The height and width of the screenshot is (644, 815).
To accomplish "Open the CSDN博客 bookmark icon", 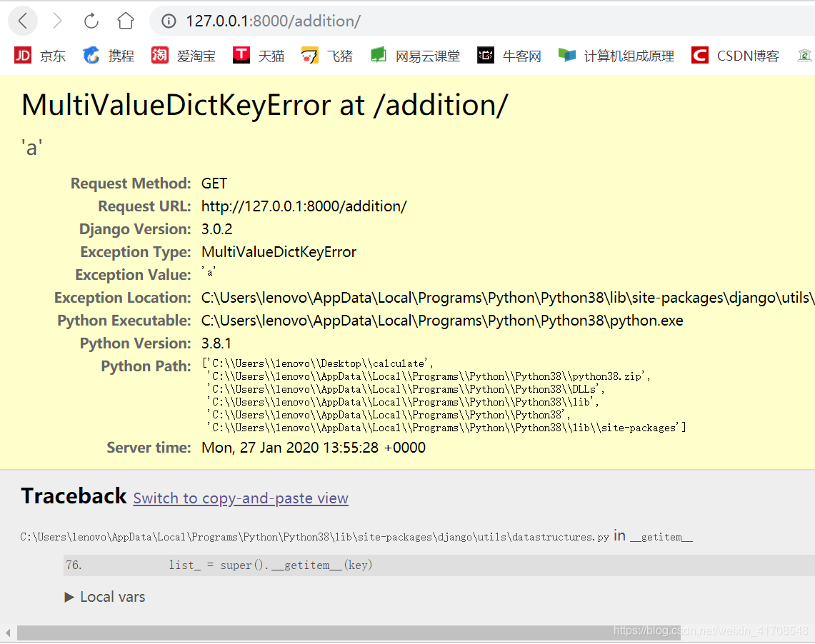I will (x=699, y=54).
